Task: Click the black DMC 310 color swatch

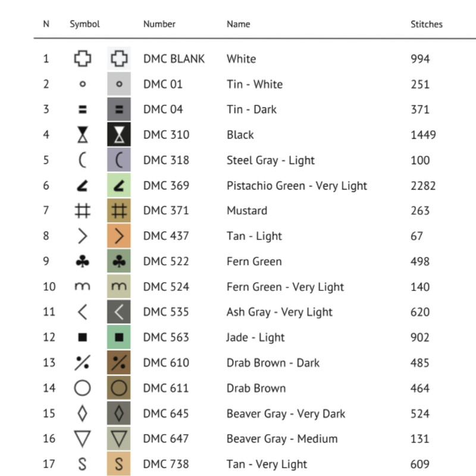Action: [119, 135]
